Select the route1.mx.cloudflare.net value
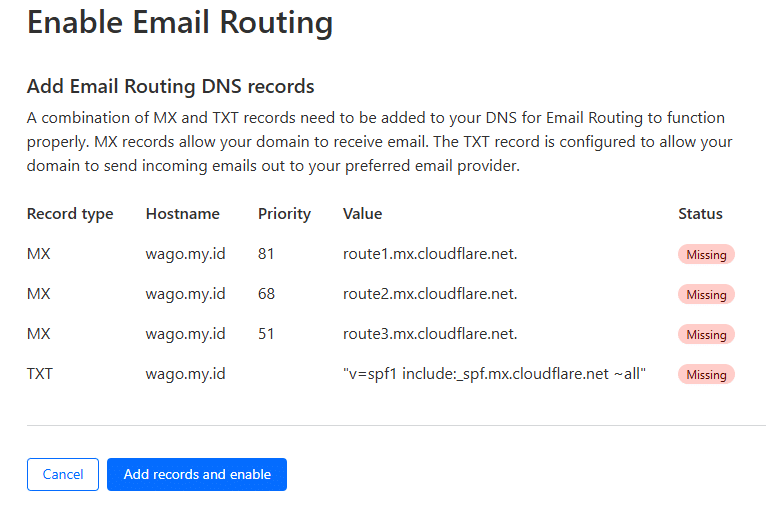This screenshot has height=508, width=766. coord(430,254)
